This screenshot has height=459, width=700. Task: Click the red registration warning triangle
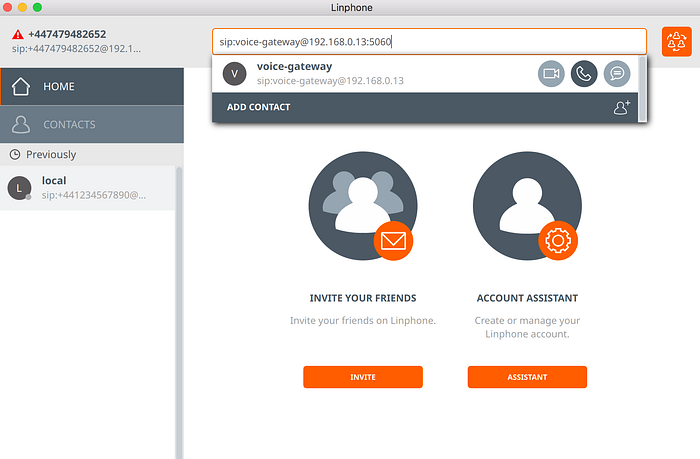click(18, 34)
